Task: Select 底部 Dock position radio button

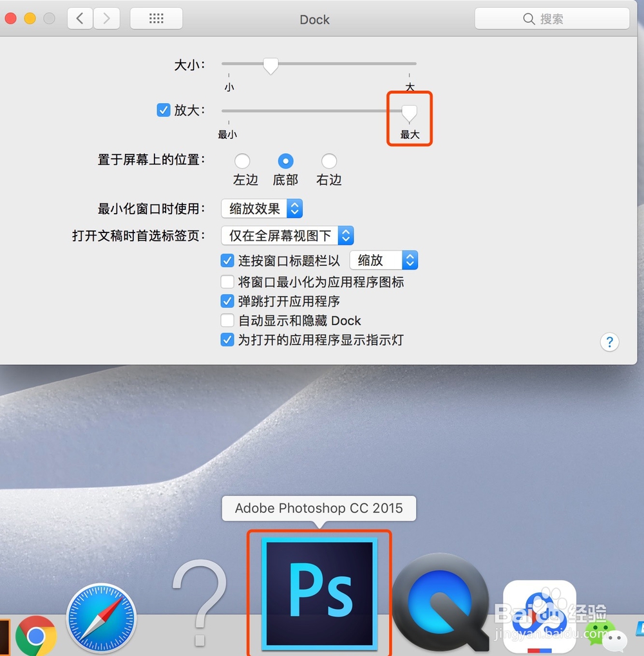Action: [x=285, y=161]
